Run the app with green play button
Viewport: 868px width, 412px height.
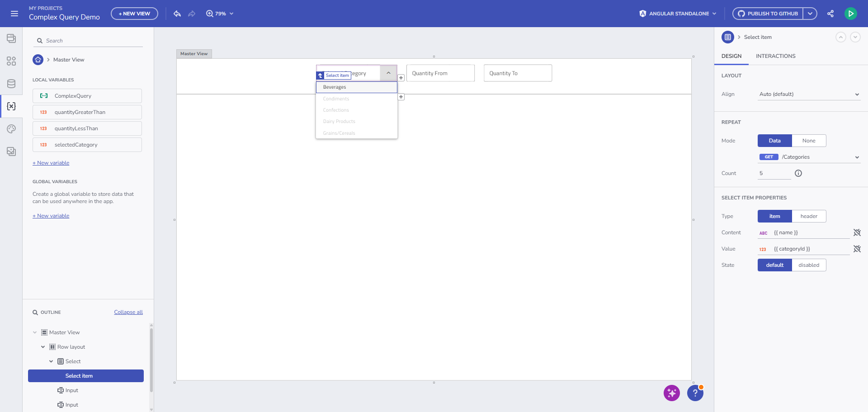pyautogui.click(x=850, y=14)
